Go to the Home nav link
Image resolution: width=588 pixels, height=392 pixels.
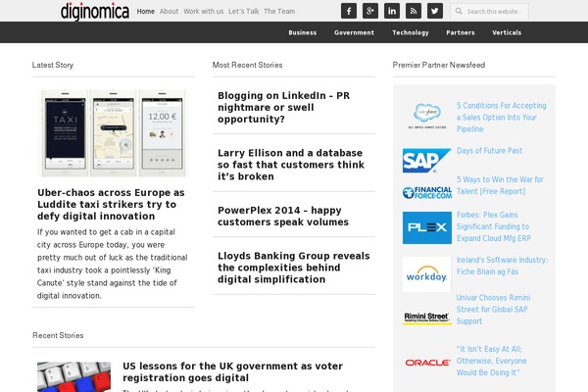click(145, 11)
